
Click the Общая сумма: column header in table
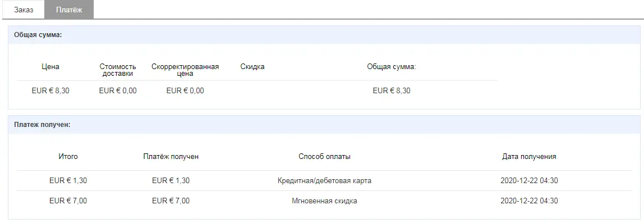coord(392,67)
